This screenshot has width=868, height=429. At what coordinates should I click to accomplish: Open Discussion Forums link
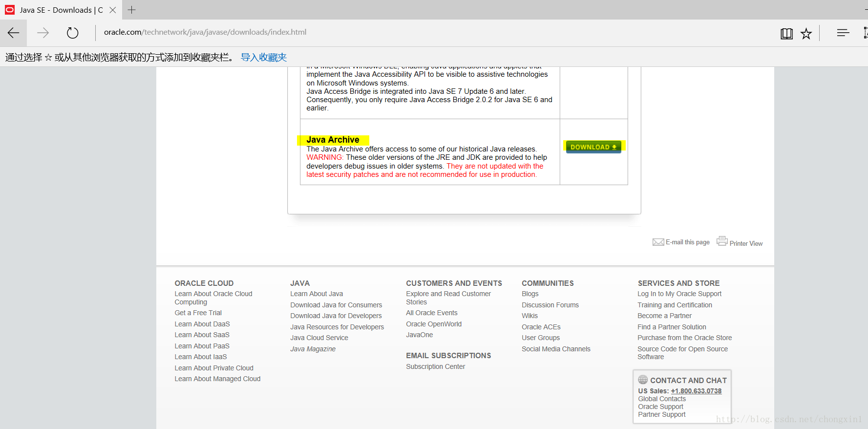coord(550,305)
